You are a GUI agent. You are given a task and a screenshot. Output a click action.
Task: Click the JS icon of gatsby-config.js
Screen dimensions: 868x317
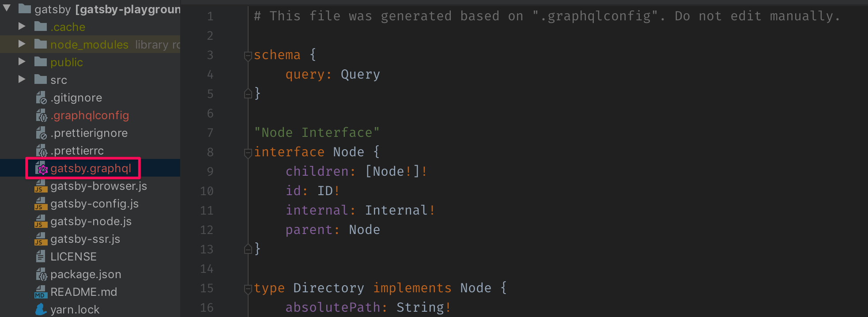(x=41, y=204)
